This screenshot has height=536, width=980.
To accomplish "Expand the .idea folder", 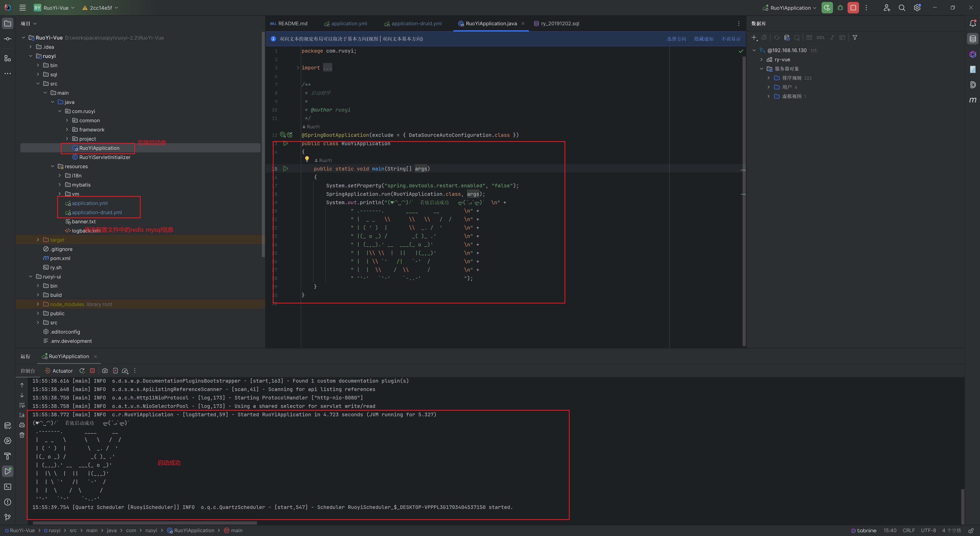I will 31,47.
